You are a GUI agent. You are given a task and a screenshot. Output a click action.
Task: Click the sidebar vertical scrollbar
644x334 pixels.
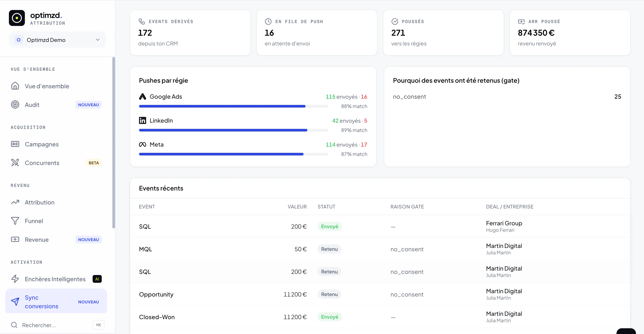(114, 143)
